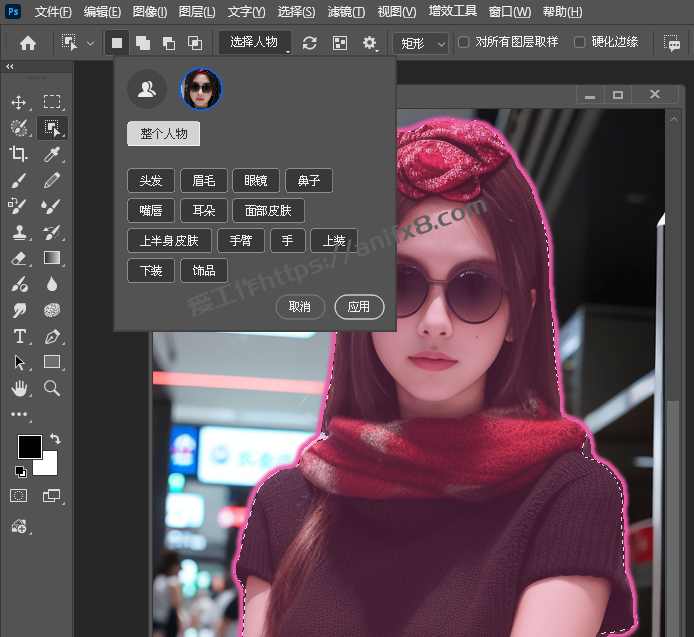The width and height of the screenshot is (694, 637).
Task: Click the 应用 button
Action: pyautogui.click(x=359, y=307)
